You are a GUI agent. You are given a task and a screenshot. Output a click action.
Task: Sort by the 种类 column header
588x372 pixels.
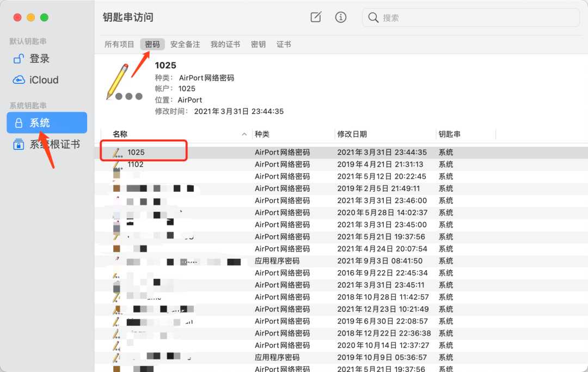pyautogui.click(x=262, y=134)
